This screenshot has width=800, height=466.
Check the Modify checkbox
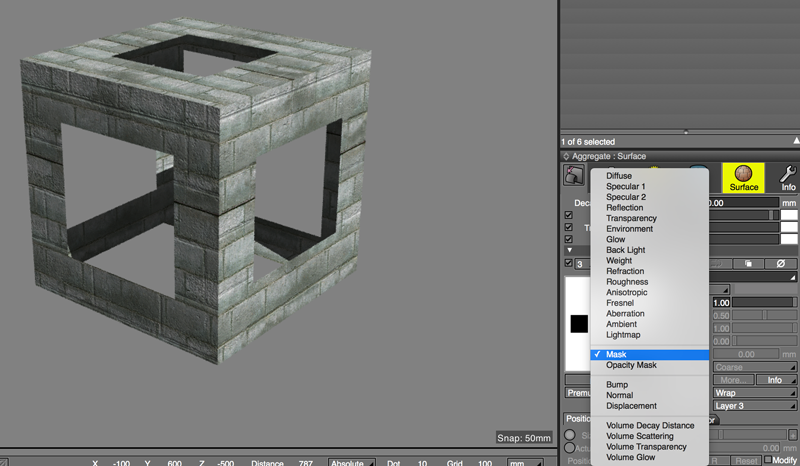pyautogui.click(x=768, y=460)
